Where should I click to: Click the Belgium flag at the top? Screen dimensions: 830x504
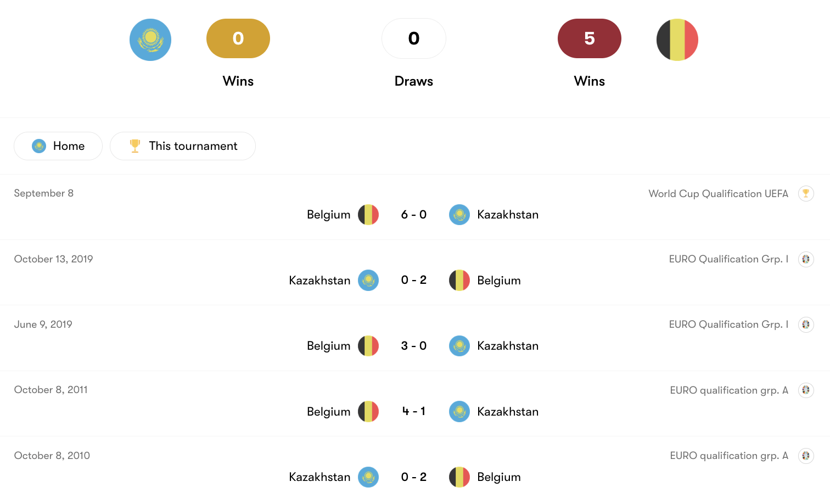pyautogui.click(x=677, y=38)
